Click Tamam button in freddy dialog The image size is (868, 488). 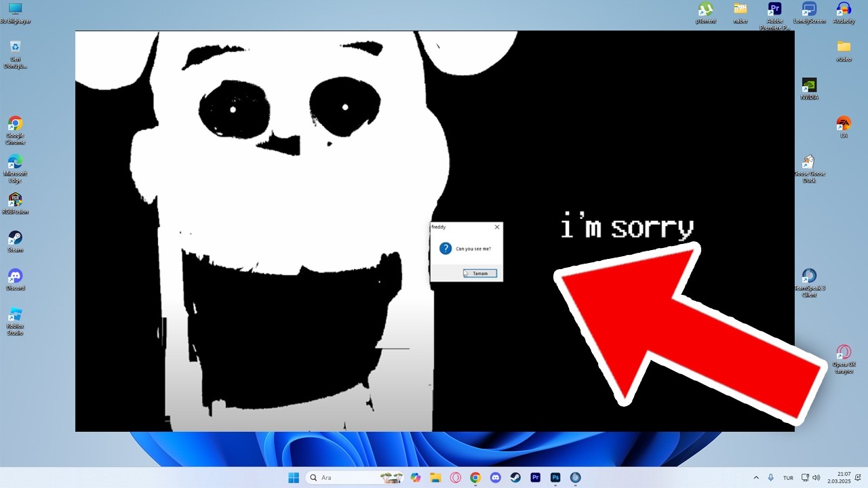480,273
